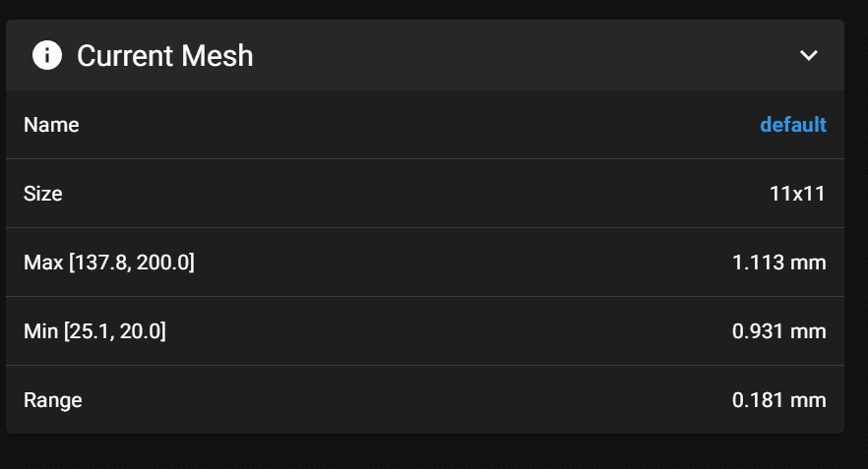Image resolution: width=868 pixels, height=469 pixels.
Task: Click the Name row label
Action: 51,125
